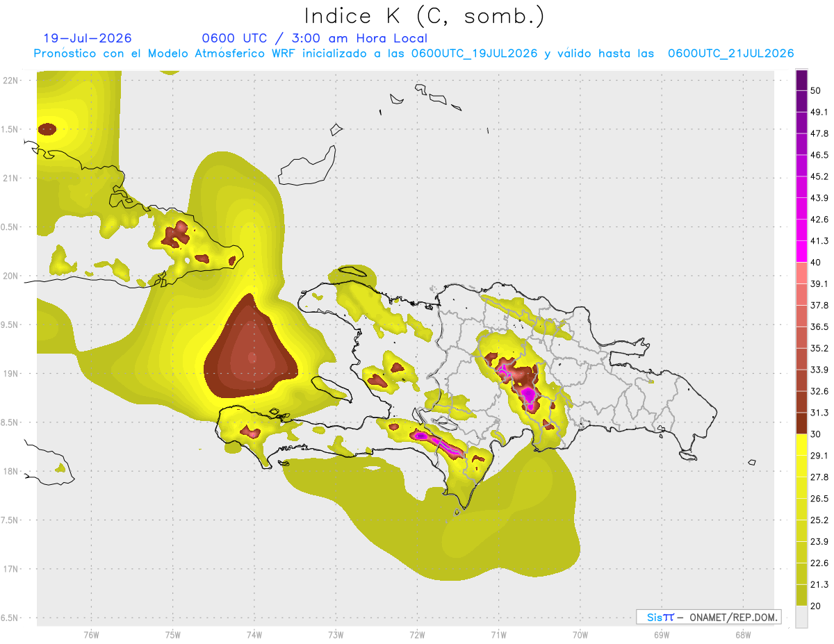
Task: Click the '20N' latitude label
Action: pos(10,276)
